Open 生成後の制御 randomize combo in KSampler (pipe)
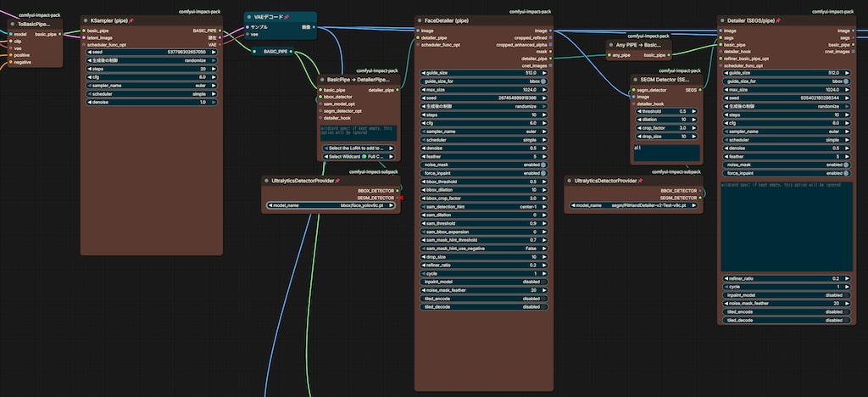Viewport: 868px width, 397px height. (152, 60)
